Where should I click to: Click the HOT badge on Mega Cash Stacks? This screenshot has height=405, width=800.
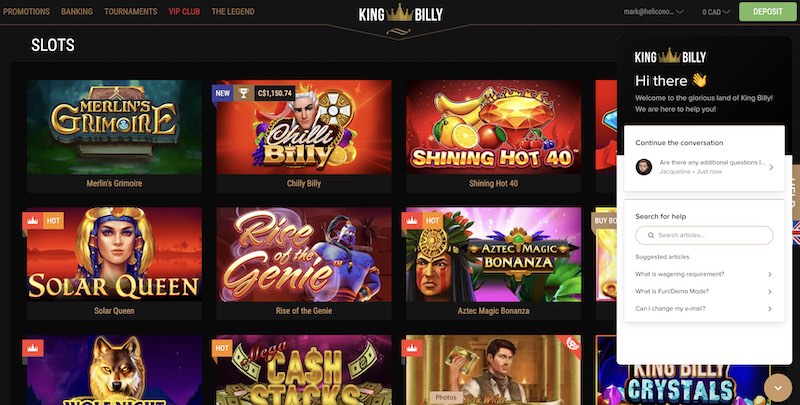click(222, 348)
